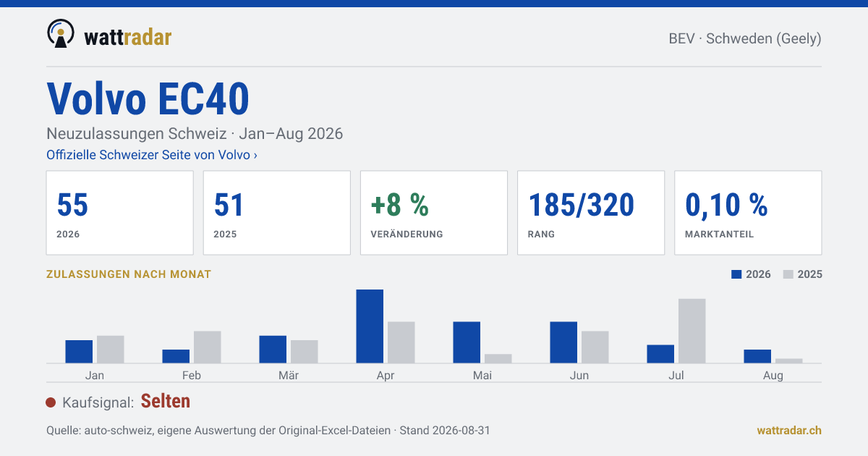Screen dimensions: 868x456
Task: Open the official Swiss Volvo page link
Action: coord(152,155)
